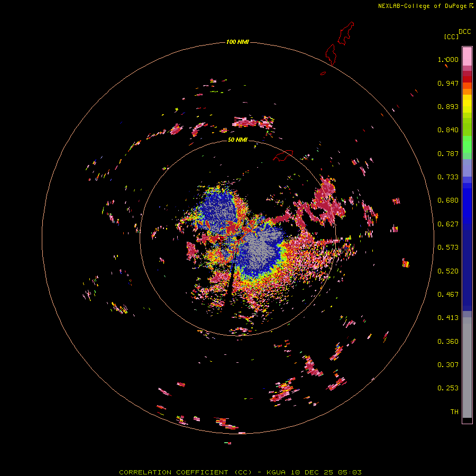
Task: Click the 0.893 color scale value
Action: (448, 106)
